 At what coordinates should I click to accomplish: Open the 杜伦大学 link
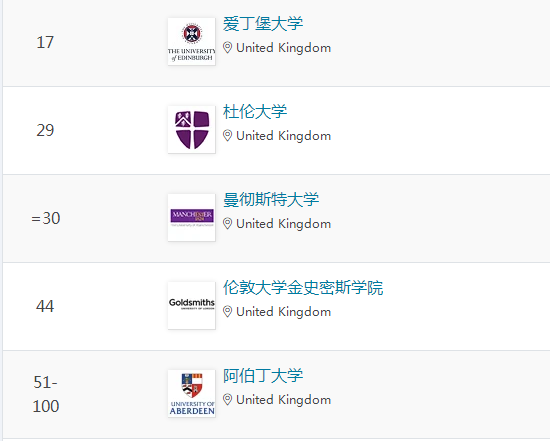tap(255, 112)
